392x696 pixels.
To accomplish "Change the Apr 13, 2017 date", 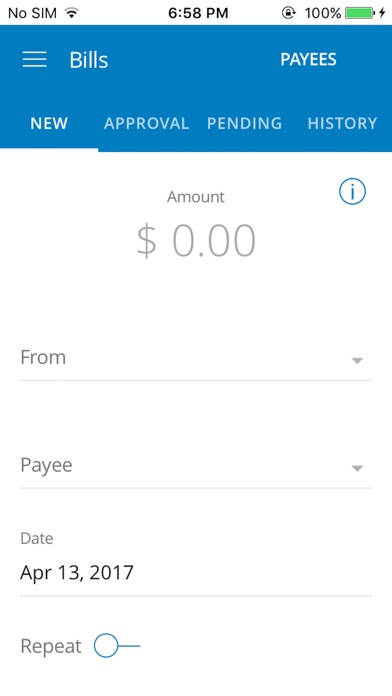I will click(x=196, y=573).
